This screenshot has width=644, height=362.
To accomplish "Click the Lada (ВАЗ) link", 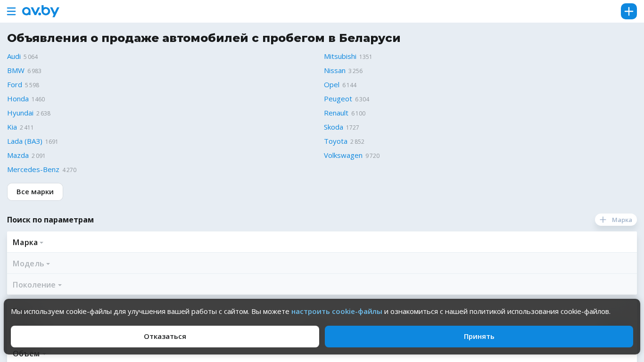I will pos(25,141).
